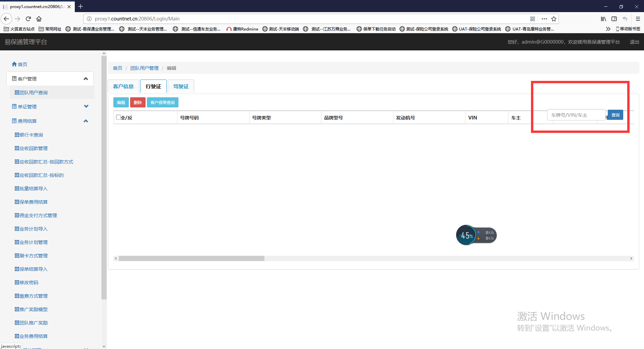Screen dimensions: 644x349
Task: Open page actions three-dot menu
Action: click(x=544, y=19)
